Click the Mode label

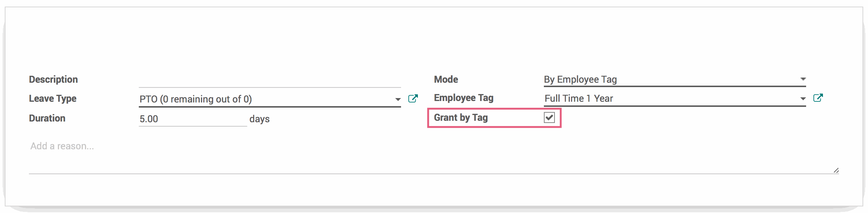[x=446, y=79]
